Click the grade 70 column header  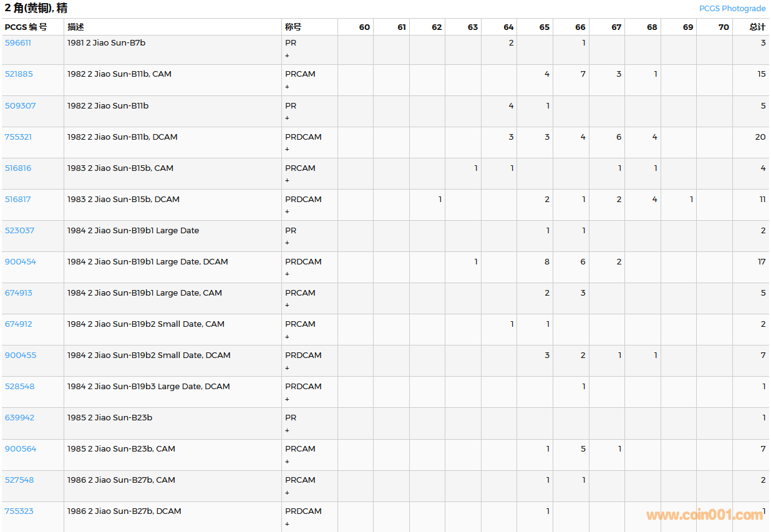pyautogui.click(x=723, y=27)
